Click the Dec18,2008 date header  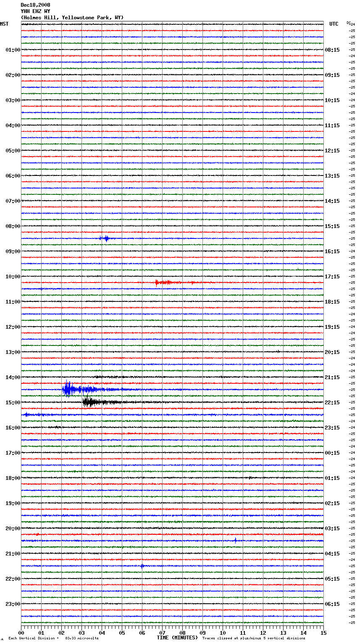(35, 5)
